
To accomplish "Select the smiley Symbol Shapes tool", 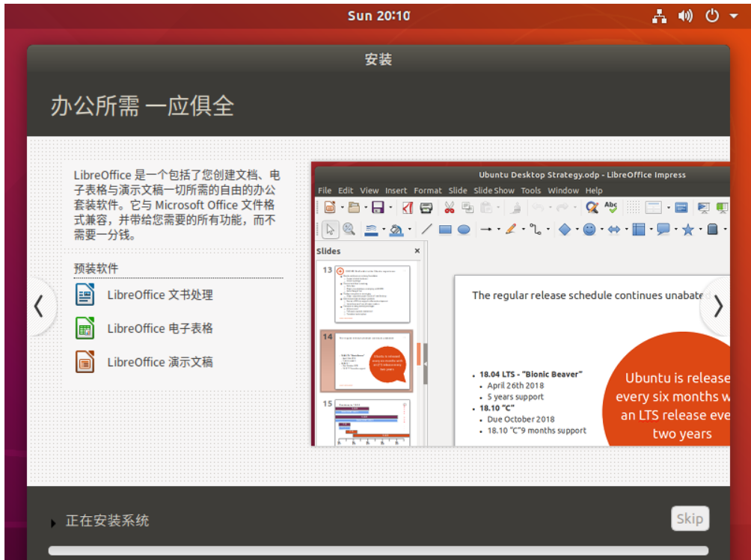I will click(589, 230).
